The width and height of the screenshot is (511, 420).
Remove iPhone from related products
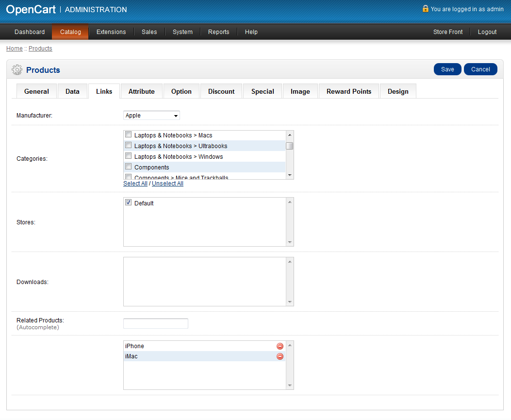pos(280,346)
